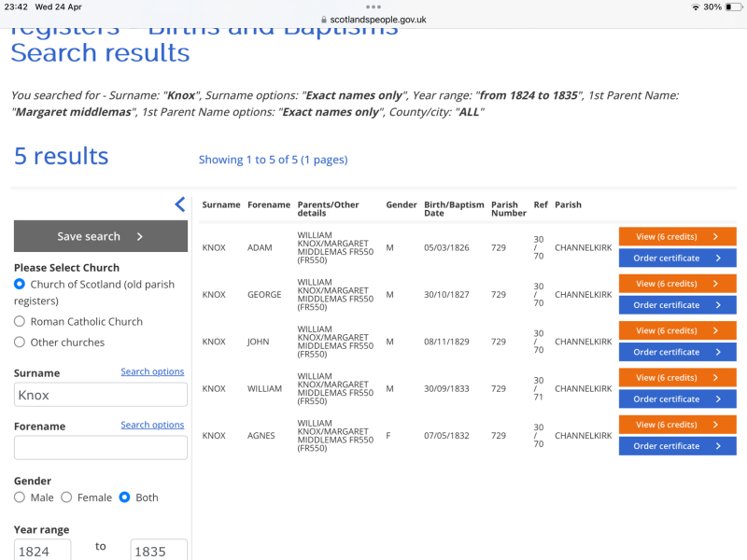Tap the Wi-Fi icon in status bar
The width and height of the screenshot is (747, 560).
(x=696, y=7)
